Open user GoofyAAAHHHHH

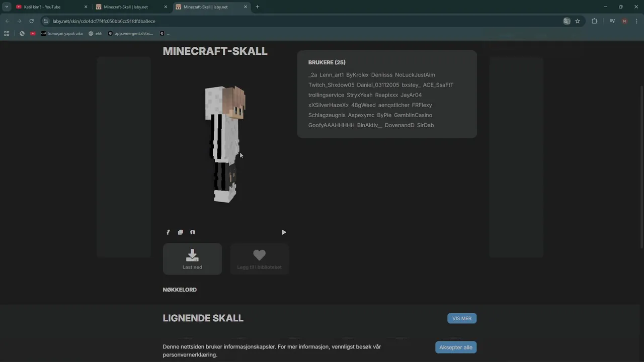click(x=332, y=125)
